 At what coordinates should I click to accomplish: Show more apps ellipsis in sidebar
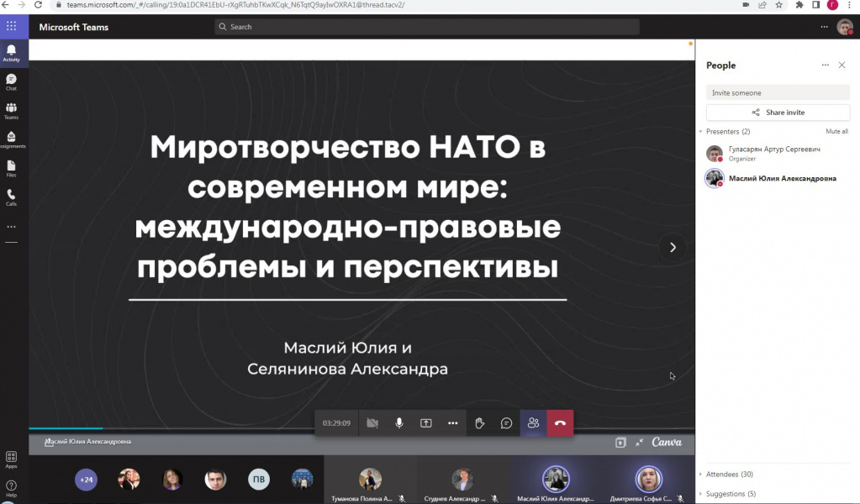(11, 226)
